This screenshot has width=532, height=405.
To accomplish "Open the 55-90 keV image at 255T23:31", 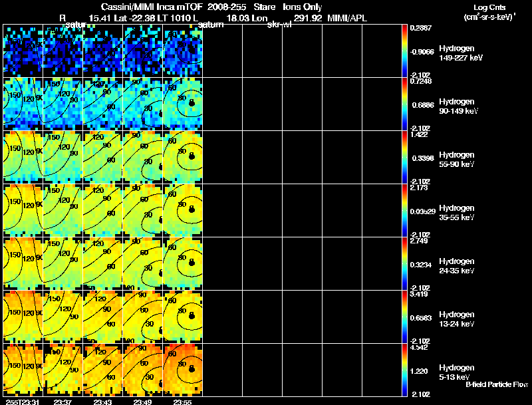I will coord(23,158).
